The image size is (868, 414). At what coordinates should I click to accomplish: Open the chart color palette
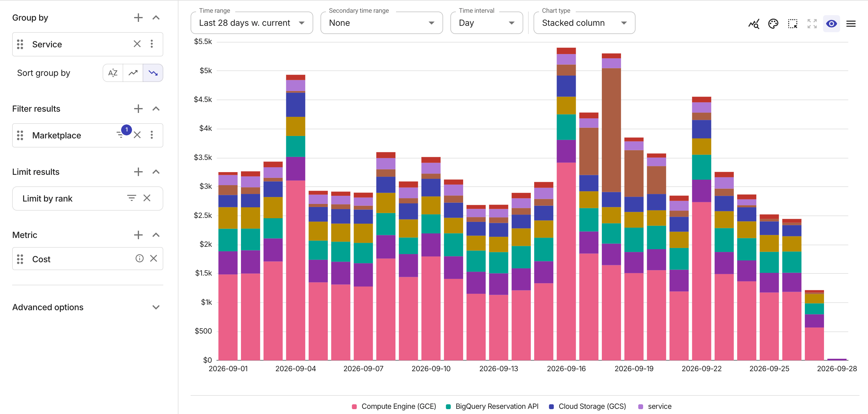[773, 24]
